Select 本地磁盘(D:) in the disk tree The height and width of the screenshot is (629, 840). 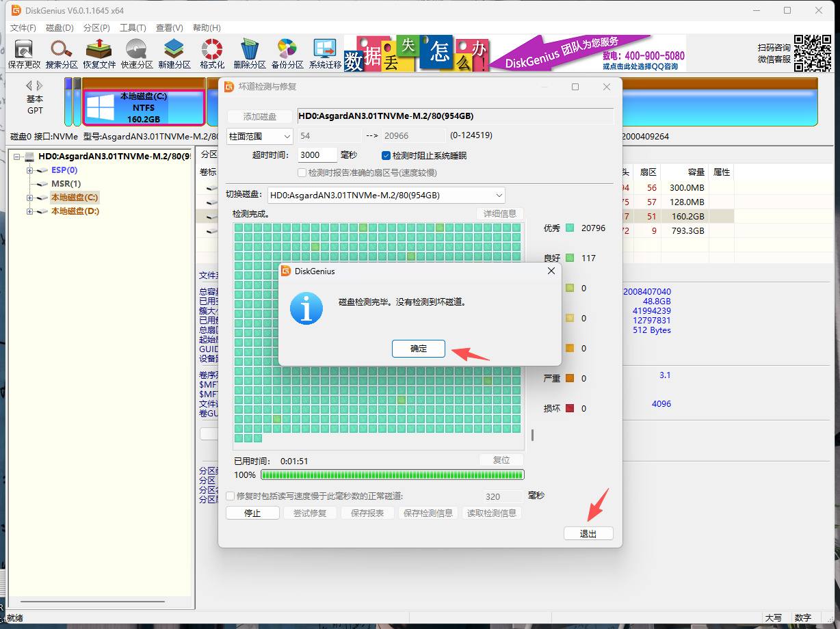point(75,211)
